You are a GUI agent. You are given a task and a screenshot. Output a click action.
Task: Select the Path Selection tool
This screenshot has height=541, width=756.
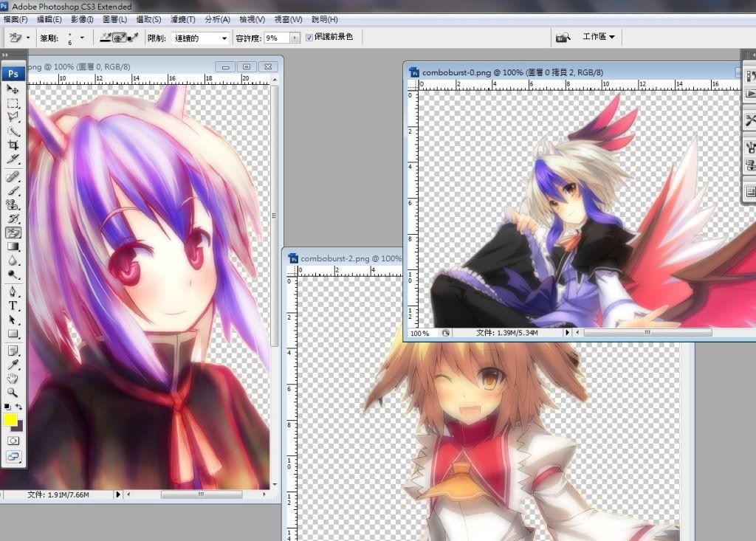coord(13,320)
